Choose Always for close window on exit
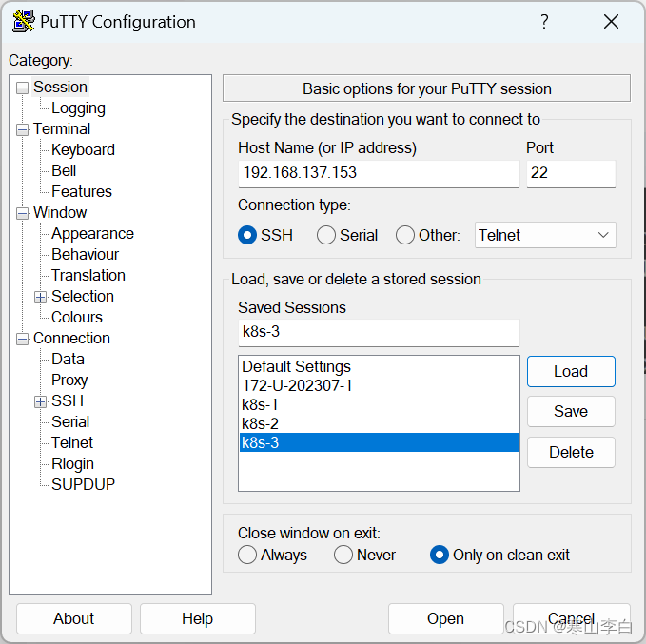646x644 pixels. tap(247, 555)
